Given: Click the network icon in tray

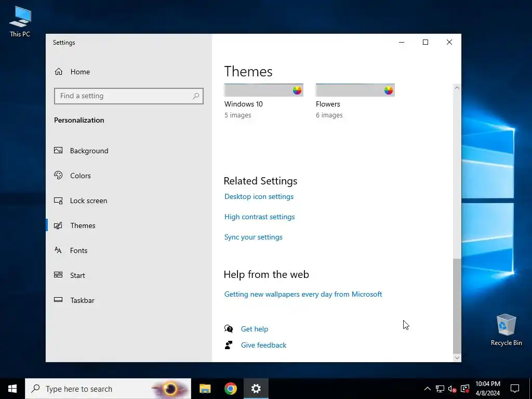Looking at the screenshot, I should click(440, 389).
